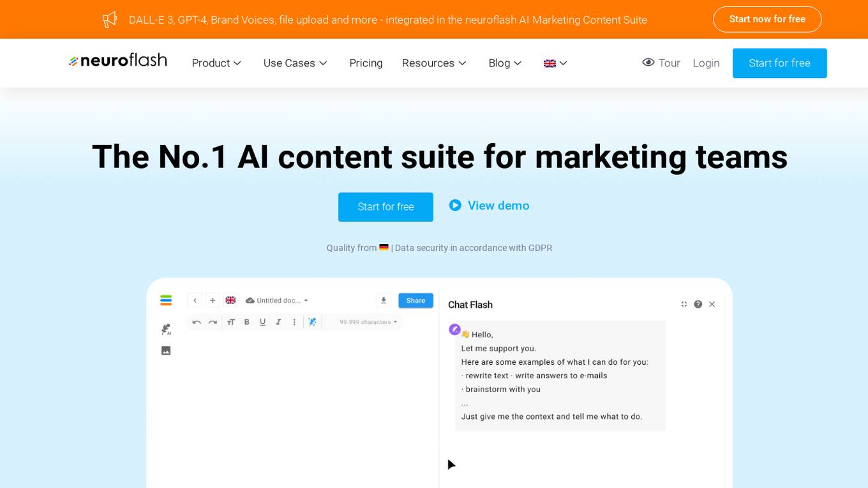Open the language flag dropdown in navbar

(555, 63)
